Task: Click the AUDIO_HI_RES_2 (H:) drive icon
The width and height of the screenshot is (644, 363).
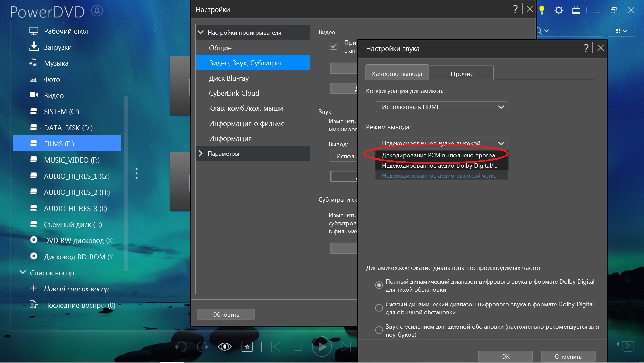Action: tap(34, 192)
